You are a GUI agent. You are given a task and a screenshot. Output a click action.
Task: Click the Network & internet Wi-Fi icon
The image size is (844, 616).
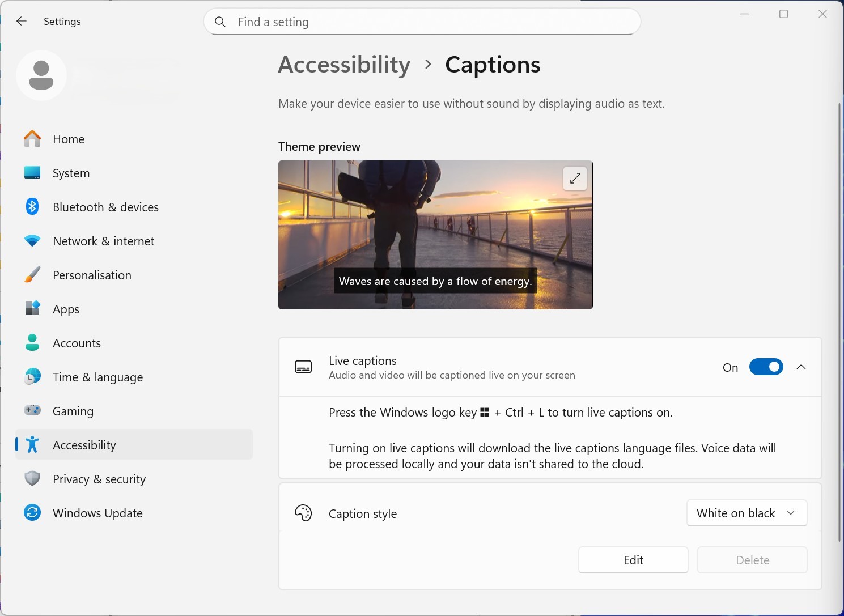click(32, 241)
